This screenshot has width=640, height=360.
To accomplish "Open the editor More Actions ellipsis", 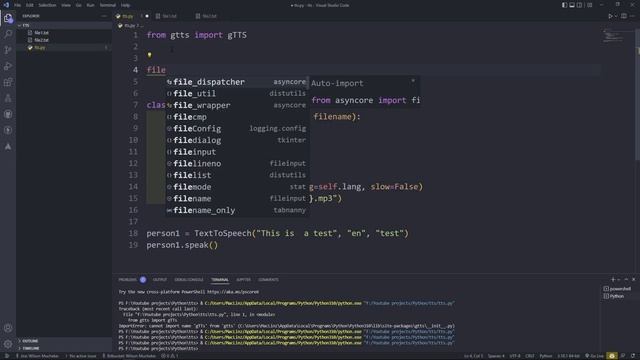I will [x=633, y=16].
